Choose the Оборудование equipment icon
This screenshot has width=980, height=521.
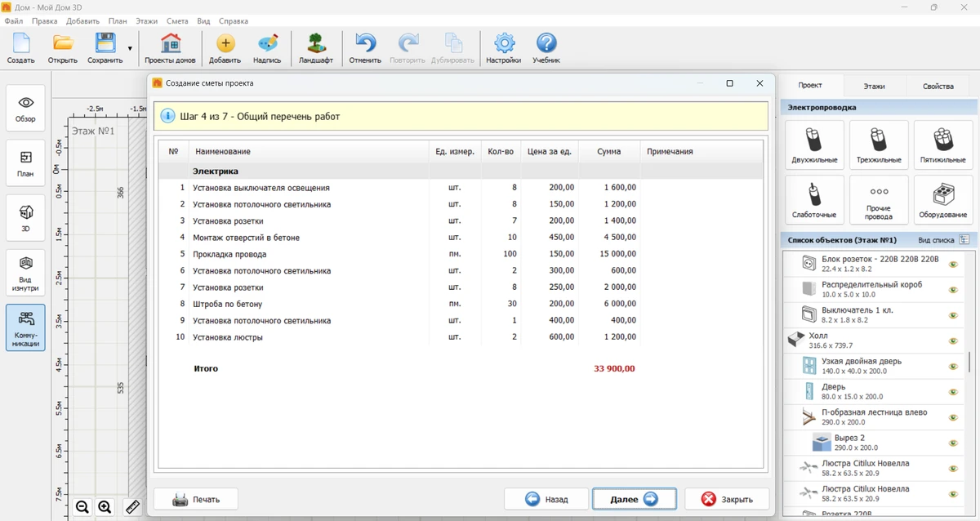coord(942,200)
